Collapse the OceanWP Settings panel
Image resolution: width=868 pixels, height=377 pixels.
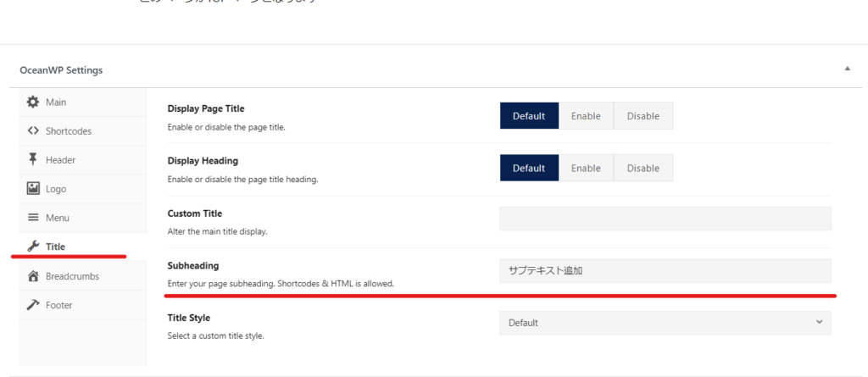point(848,69)
